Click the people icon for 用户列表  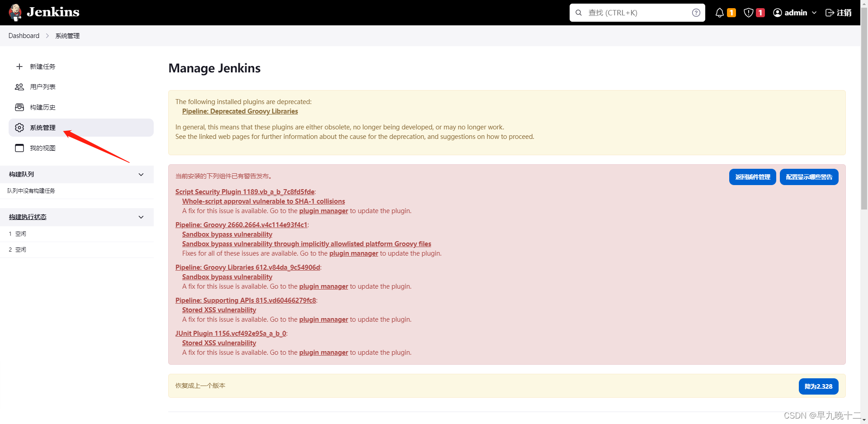click(19, 87)
